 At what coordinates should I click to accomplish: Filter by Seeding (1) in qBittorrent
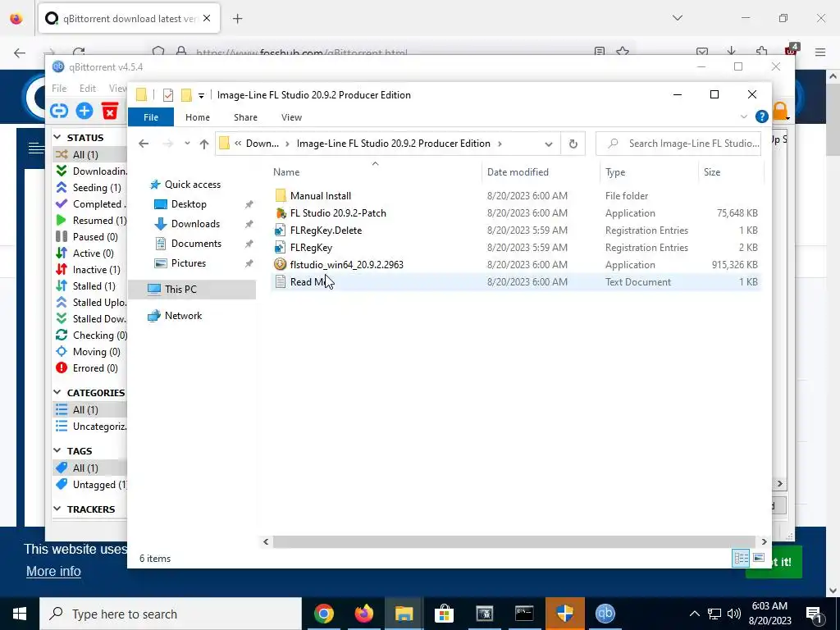[89, 188]
